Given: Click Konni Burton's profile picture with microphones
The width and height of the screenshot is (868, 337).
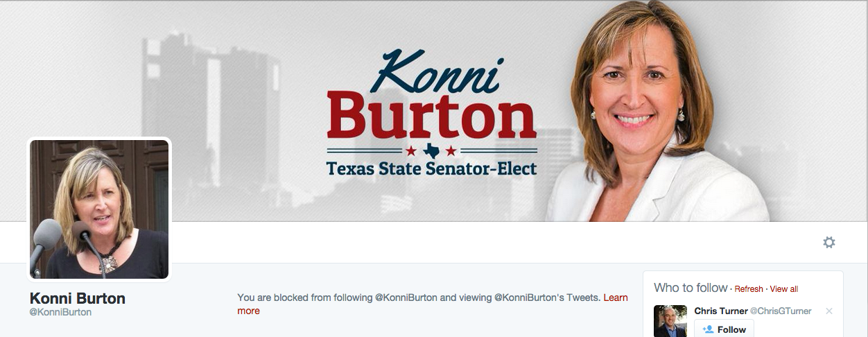Looking at the screenshot, I should [99, 209].
